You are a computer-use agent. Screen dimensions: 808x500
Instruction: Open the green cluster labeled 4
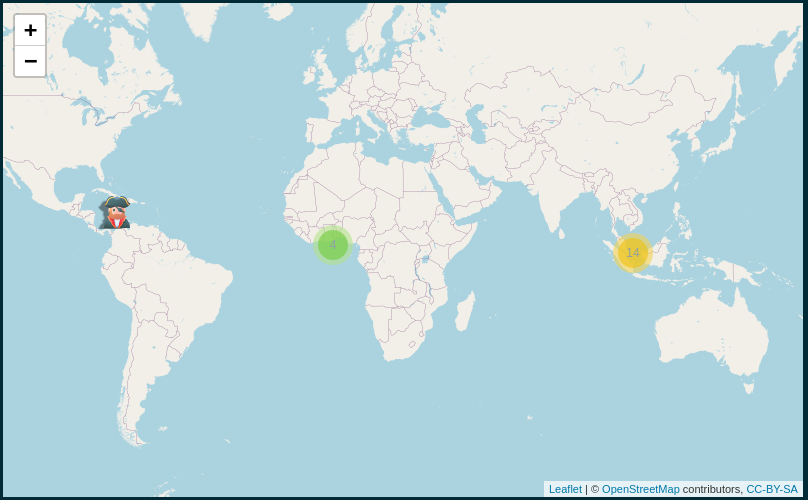[333, 245]
